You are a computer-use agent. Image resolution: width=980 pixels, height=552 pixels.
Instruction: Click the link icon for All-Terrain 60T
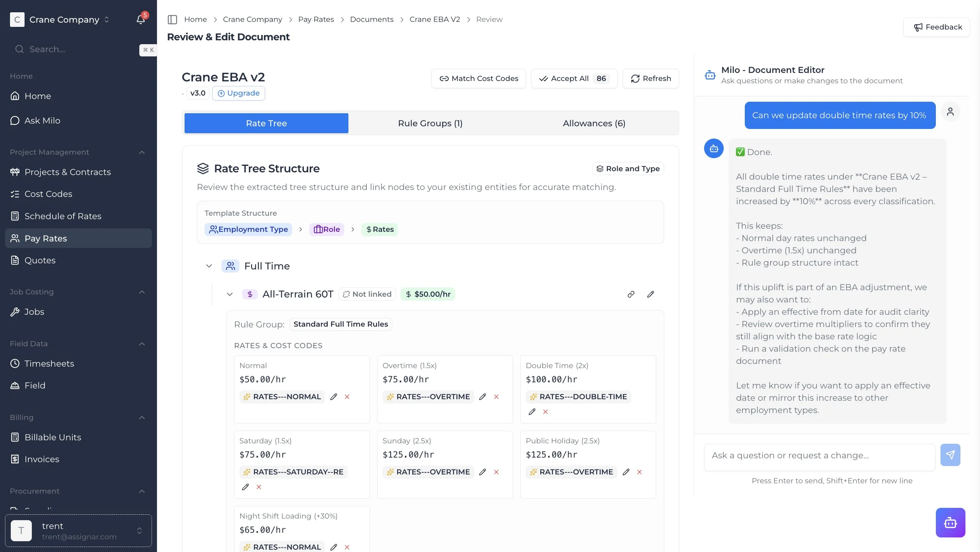(x=631, y=294)
